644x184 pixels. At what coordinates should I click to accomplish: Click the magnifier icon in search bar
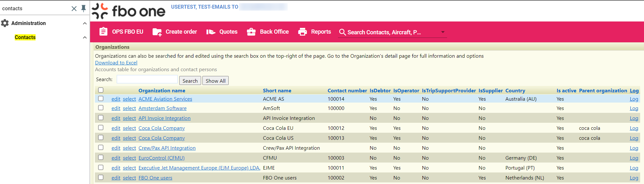343,32
